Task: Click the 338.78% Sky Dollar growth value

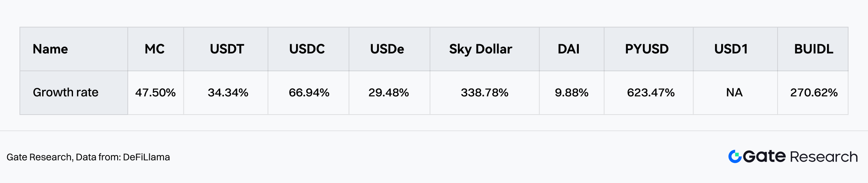Action: pyautogui.click(x=484, y=93)
